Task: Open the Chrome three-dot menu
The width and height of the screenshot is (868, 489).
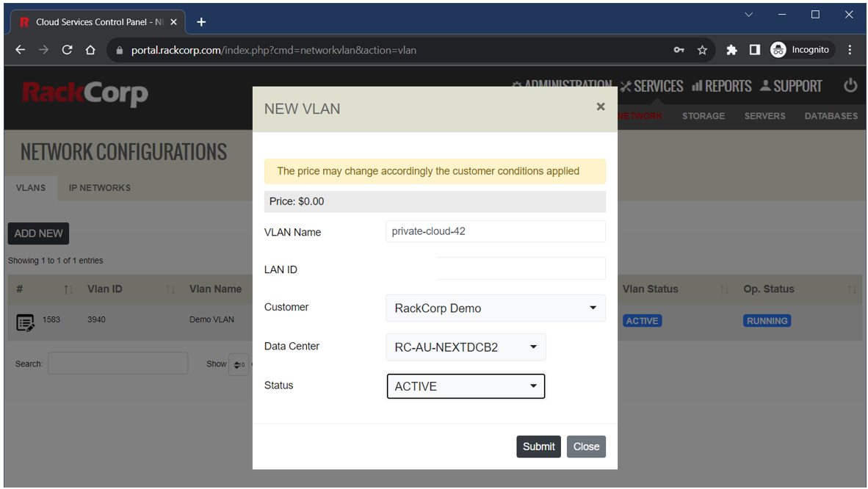Action: pos(850,50)
